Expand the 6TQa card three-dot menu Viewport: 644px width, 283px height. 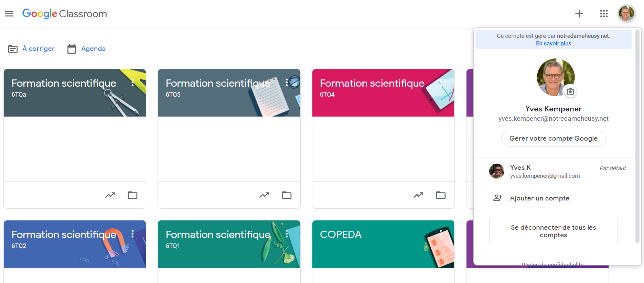pos(132,83)
